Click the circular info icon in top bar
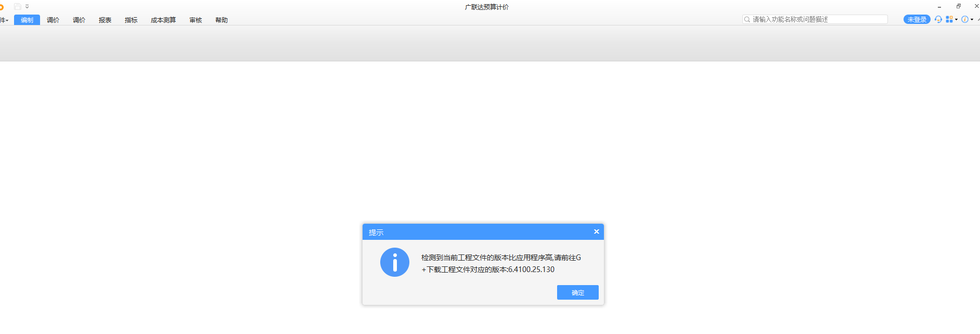The height and width of the screenshot is (334, 980). click(x=965, y=19)
